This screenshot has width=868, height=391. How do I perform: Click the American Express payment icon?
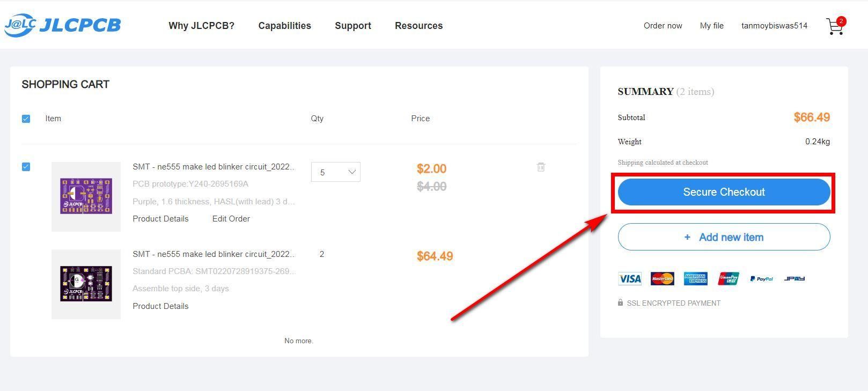click(x=695, y=278)
